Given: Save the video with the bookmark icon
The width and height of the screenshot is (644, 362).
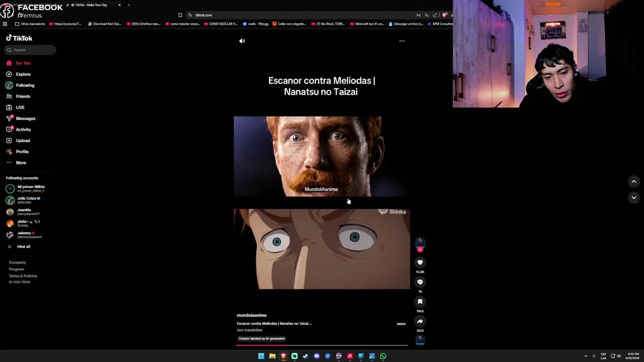Looking at the screenshot, I should click(x=420, y=302).
